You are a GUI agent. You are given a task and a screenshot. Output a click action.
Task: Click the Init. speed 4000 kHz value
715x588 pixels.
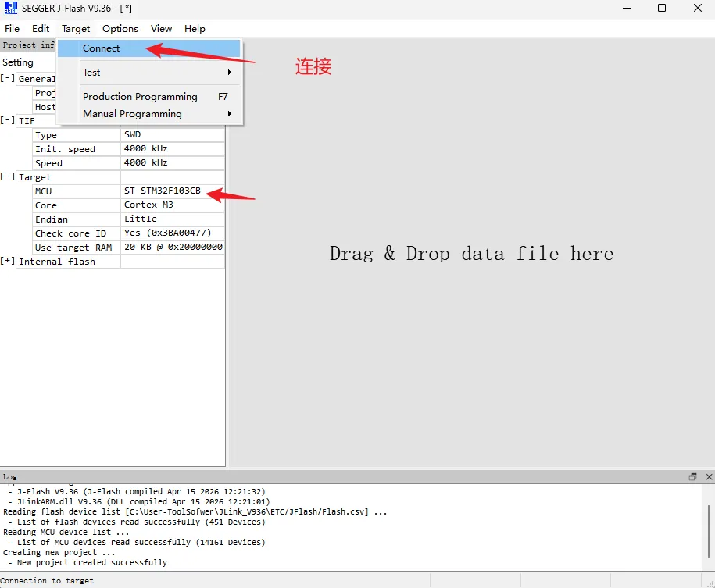click(x=173, y=149)
